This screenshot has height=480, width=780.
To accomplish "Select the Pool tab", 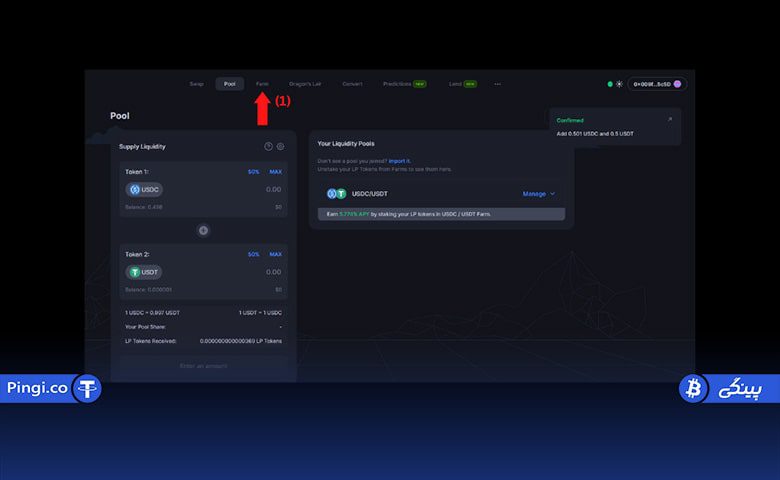I will (229, 84).
